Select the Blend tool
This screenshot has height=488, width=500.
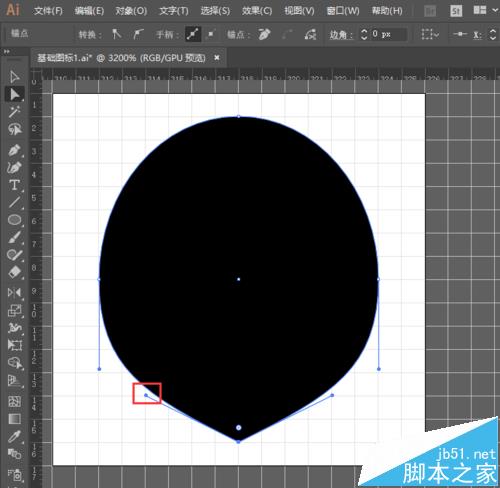click(14, 454)
